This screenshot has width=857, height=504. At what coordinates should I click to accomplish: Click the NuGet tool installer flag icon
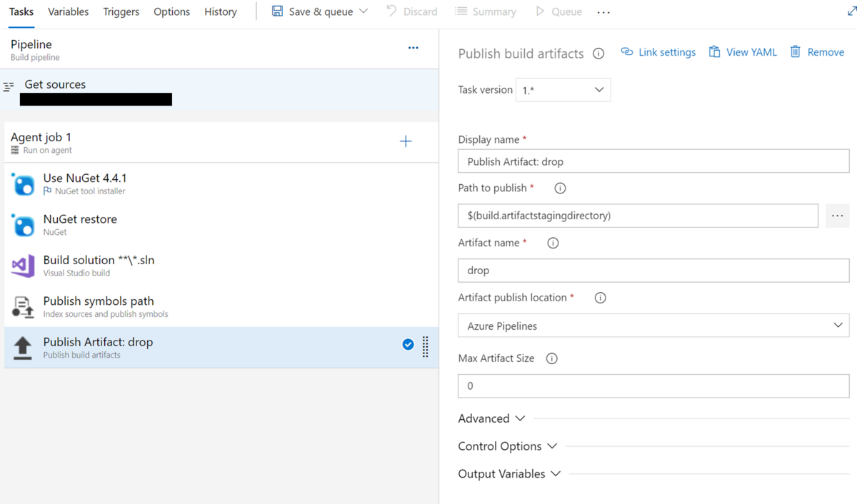[x=47, y=191]
